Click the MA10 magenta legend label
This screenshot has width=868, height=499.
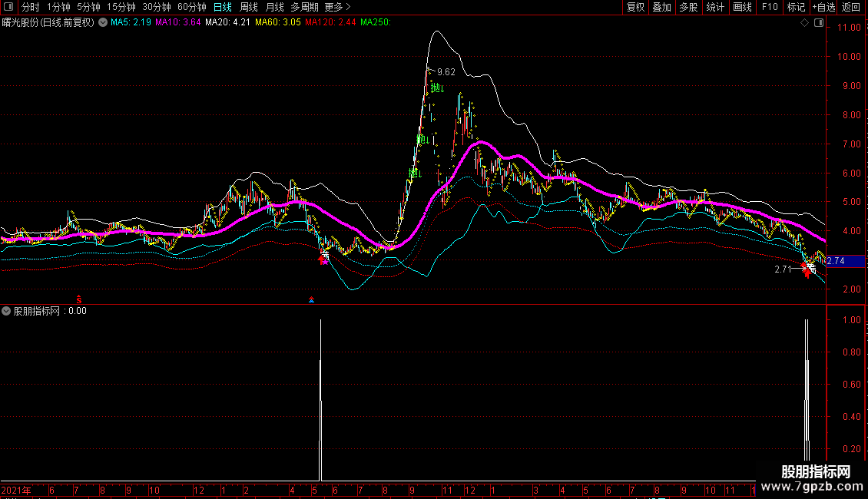pyautogui.click(x=177, y=23)
